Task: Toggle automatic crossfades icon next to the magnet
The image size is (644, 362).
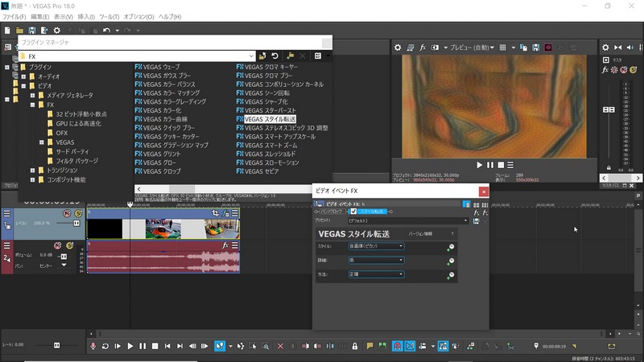Action: pos(410,346)
